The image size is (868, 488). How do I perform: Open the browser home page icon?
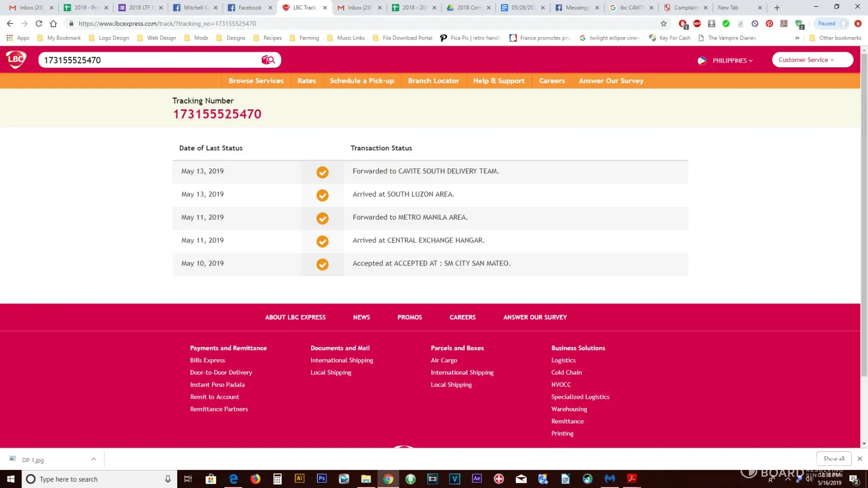tap(53, 23)
